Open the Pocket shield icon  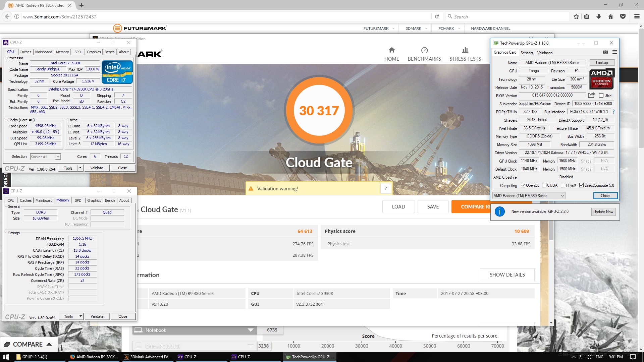[x=623, y=16]
